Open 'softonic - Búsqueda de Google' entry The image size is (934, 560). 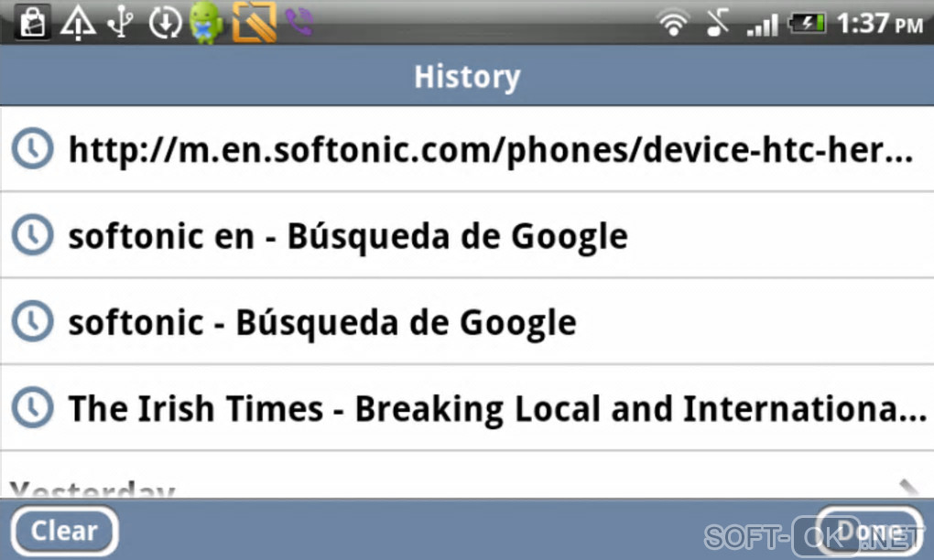(467, 321)
